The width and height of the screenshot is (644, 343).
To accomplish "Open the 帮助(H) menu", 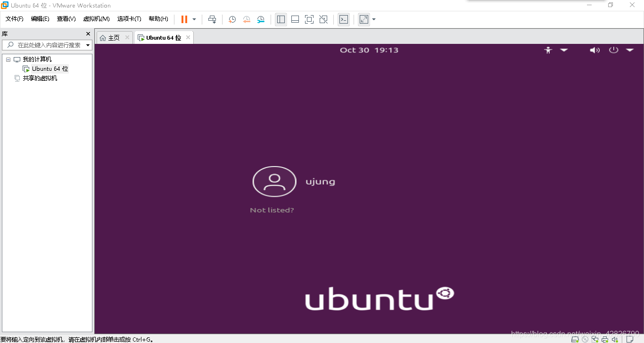I will [x=158, y=19].
